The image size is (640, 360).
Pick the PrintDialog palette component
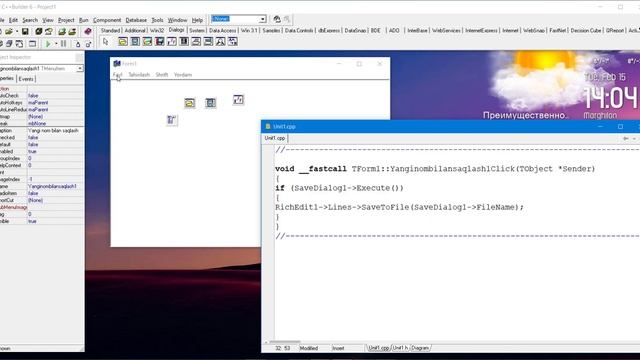[x=196, y=42]
